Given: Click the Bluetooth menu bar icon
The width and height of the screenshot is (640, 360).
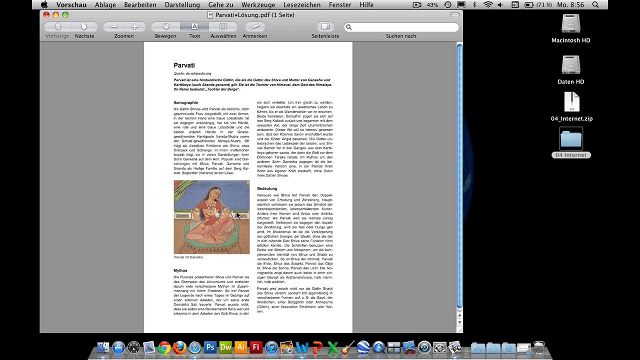Looking at the screenshot, I should point(474,5).
